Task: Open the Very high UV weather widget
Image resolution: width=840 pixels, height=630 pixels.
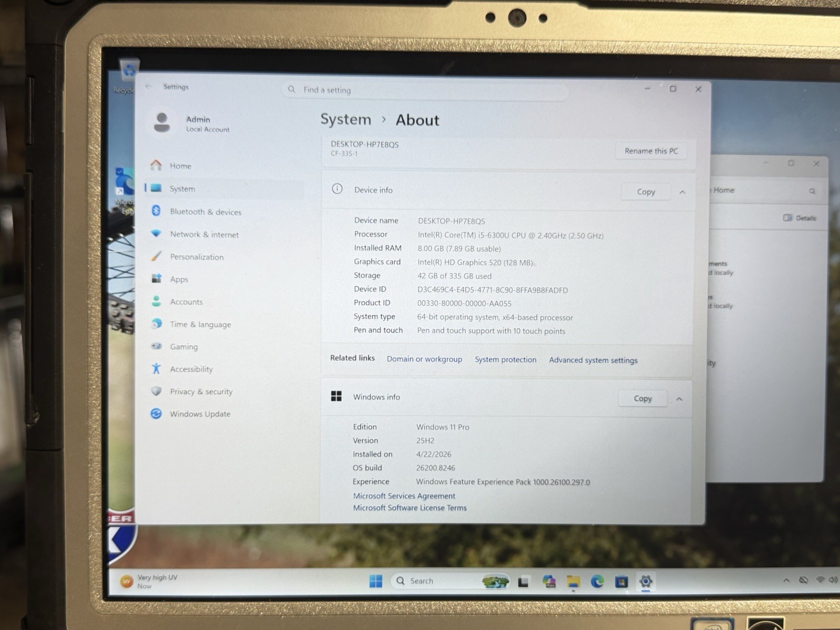Action: pos(150,581)
